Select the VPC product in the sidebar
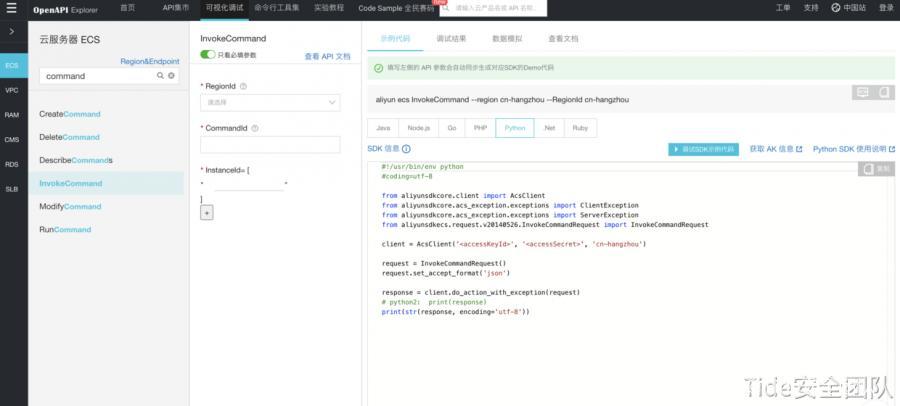The width and height of the screenshot is (900, 406). click(11, 90)
